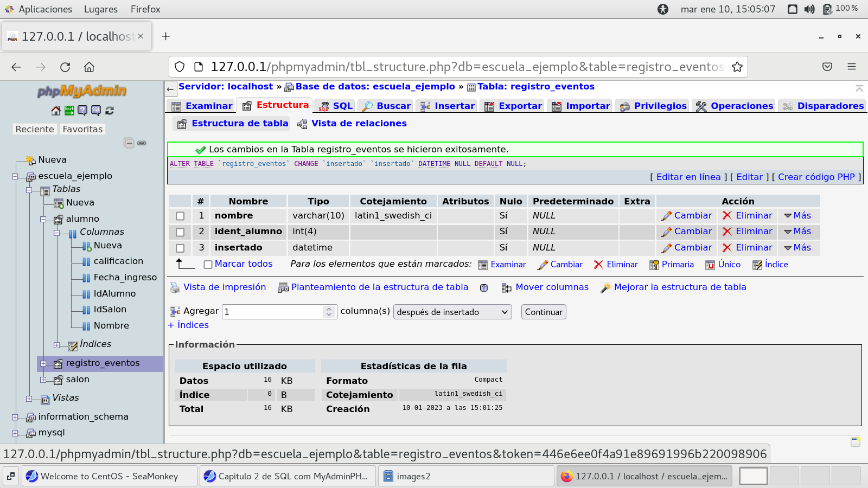Switch to the Examinar tab
The image size is (868, 488).
[202, 106]
